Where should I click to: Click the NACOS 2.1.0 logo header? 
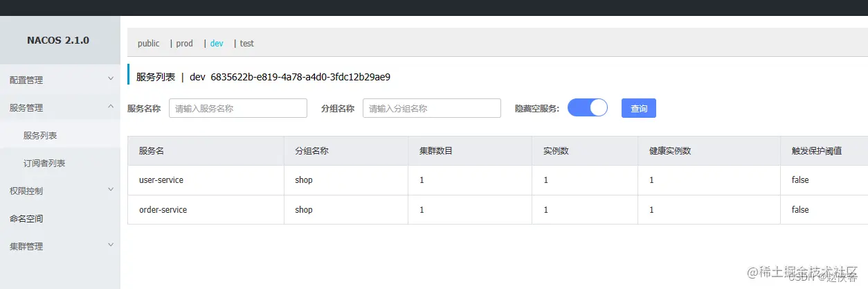[58, 40]
